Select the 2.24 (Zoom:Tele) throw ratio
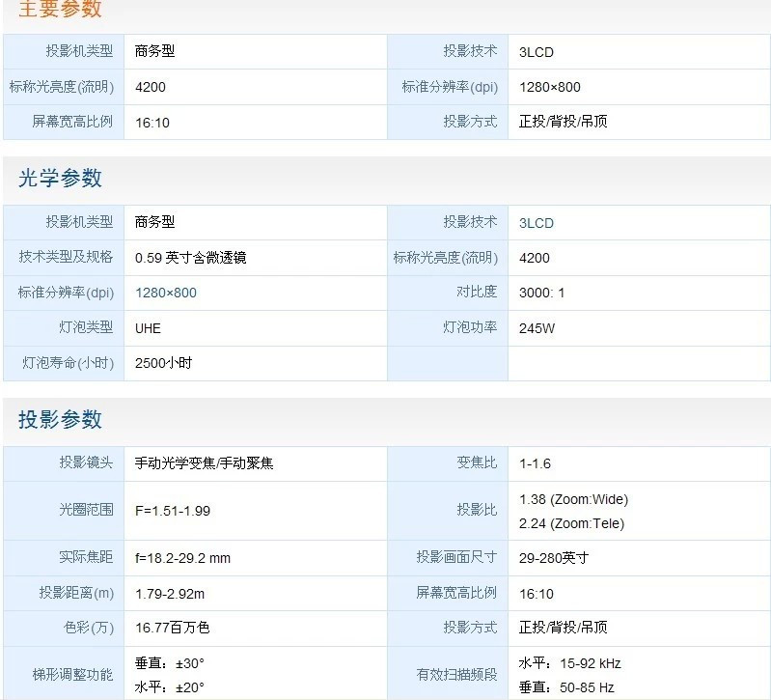Viewport: 771px width, 700px height. (x=571, y=523)
